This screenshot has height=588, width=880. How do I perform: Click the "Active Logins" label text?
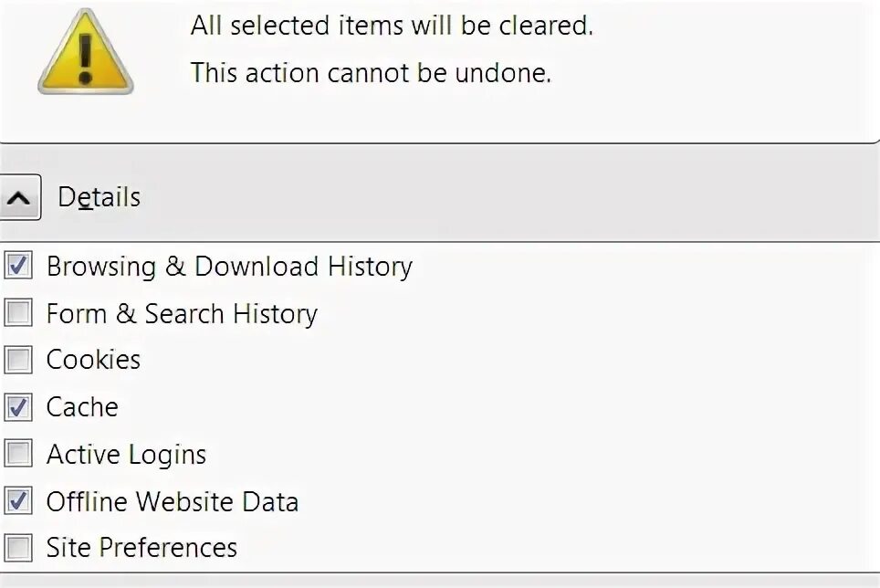pos(126,454)
